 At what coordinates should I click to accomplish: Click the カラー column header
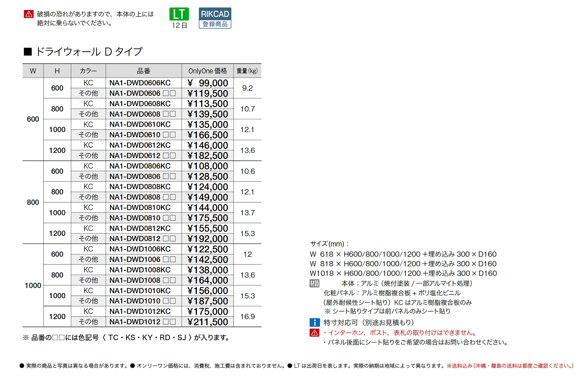(x=88, y=71)
